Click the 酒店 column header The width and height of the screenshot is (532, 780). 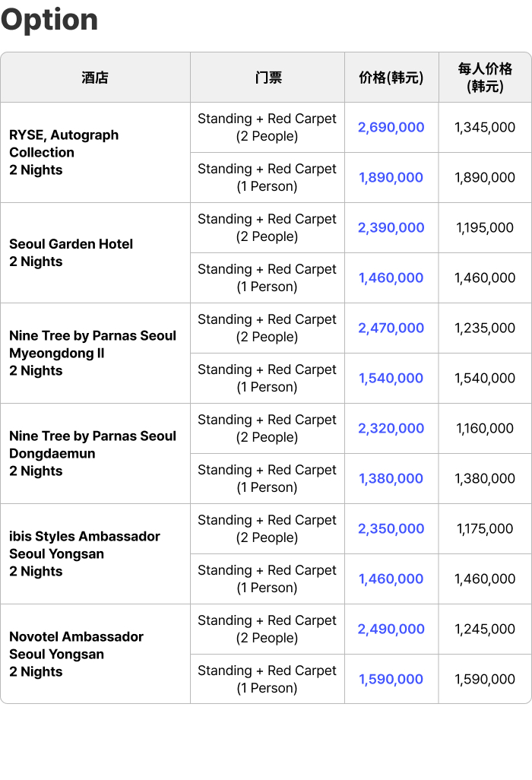click(95, 78)
